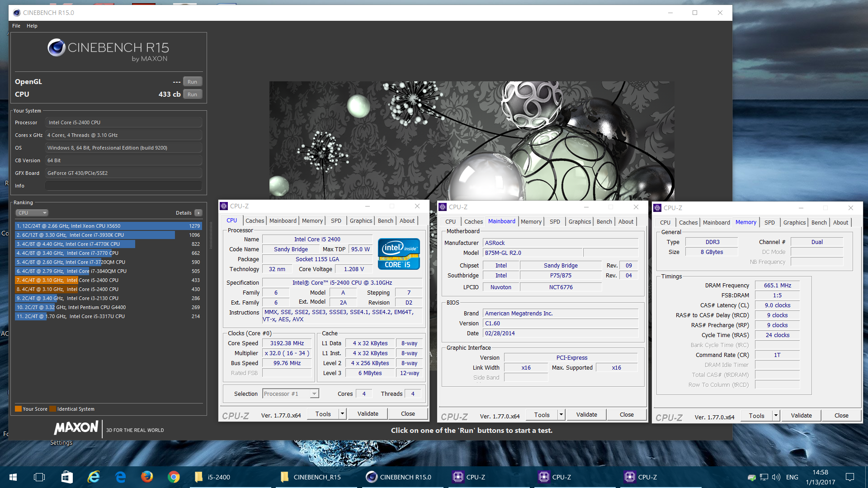868x488 pixels.
Task: Click the safely remove hardware tray icon
Action: (x=751, y=478)
